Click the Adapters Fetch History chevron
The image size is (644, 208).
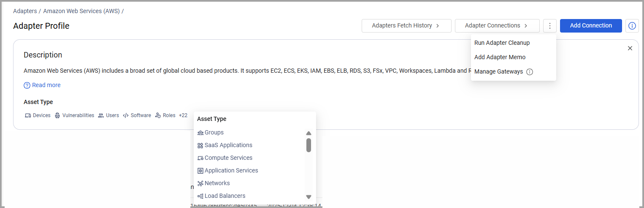coord(438,26)
